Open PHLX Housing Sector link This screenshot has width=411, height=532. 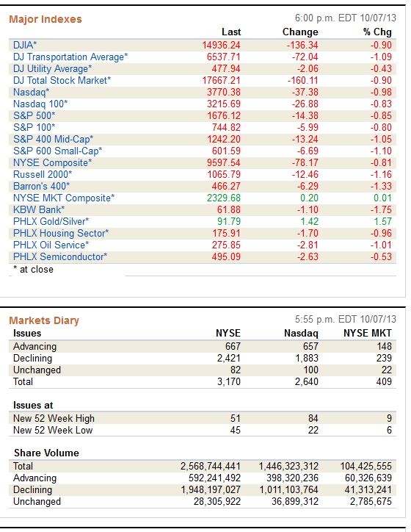click(x=61, y=233)
